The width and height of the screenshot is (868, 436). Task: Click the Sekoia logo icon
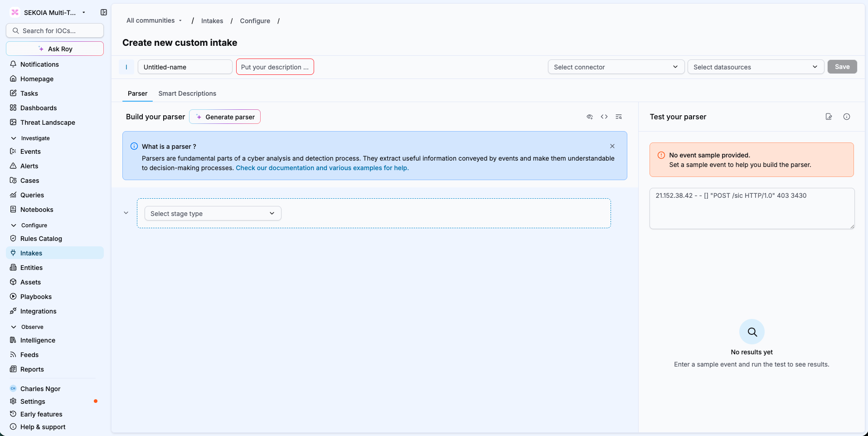point(15,12)
